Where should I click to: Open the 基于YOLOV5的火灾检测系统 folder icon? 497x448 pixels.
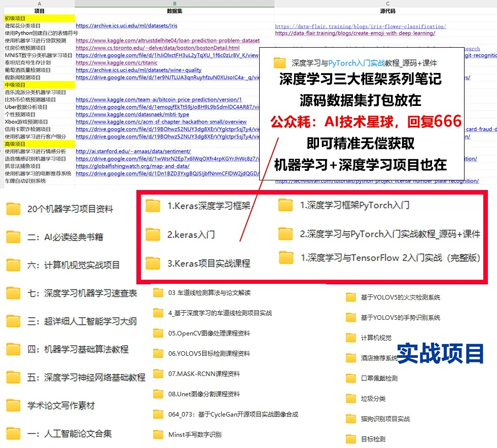click(x=351, y=297)
